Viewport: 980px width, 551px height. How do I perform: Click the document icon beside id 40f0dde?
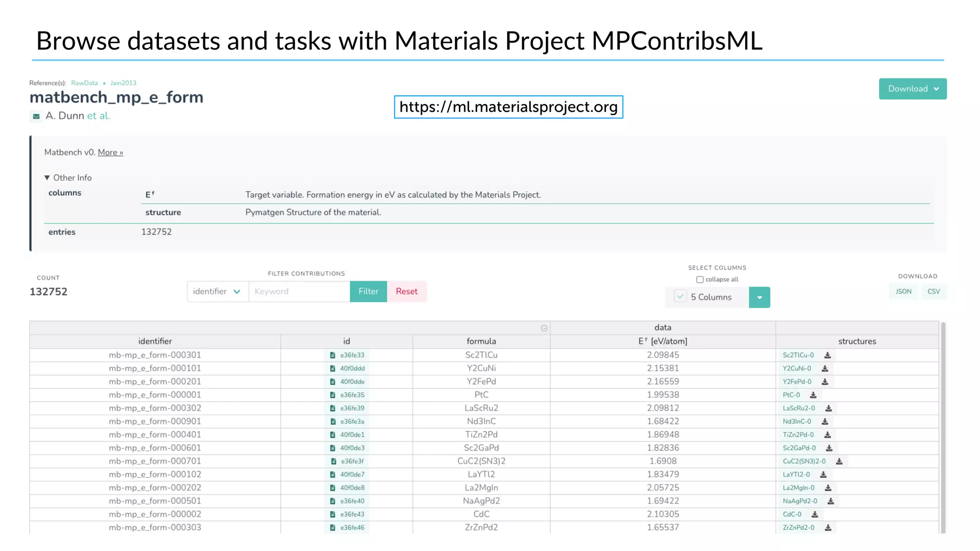point(333,382)
